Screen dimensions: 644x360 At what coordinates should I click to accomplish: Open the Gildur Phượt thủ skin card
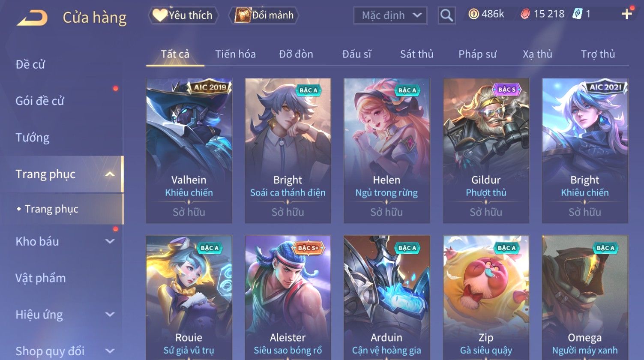click(x=486, y=150)
